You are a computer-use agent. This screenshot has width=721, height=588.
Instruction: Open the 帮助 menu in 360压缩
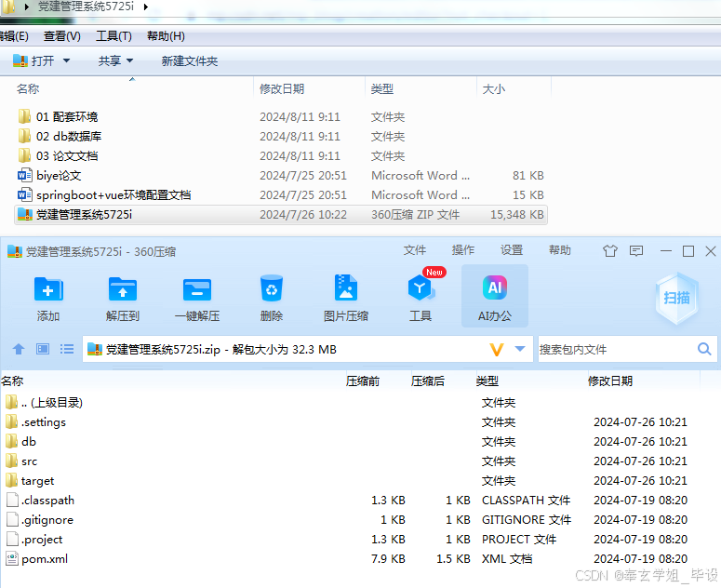[560, 250]
